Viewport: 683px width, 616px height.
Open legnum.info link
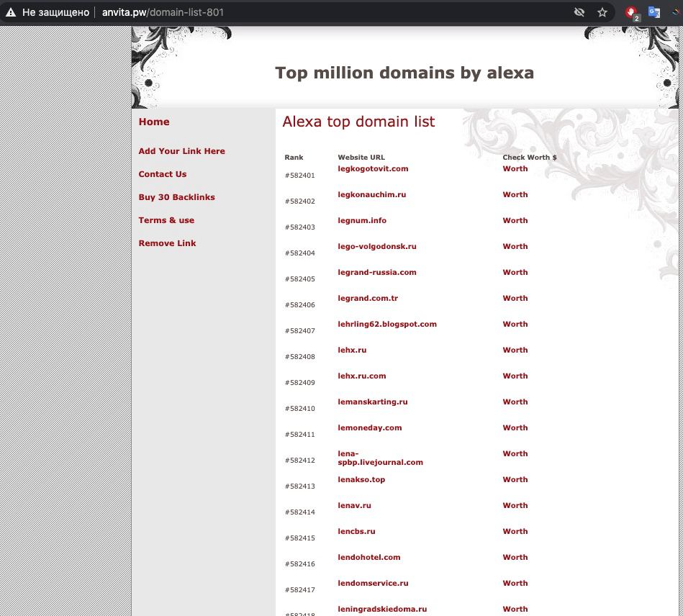coord(362,220)
